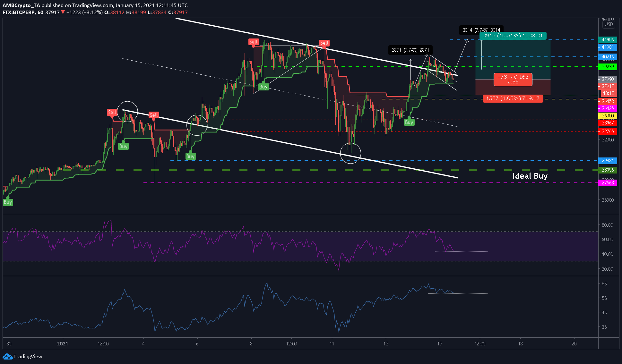
Task: Click the 26000 axis tick label
Action: pyautogui.click(x=608, y=200)
